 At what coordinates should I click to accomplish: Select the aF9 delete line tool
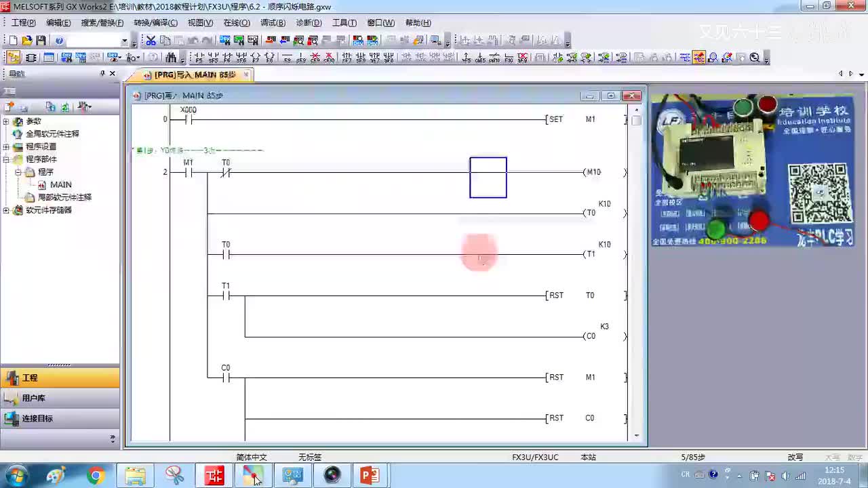coord(523,58)
